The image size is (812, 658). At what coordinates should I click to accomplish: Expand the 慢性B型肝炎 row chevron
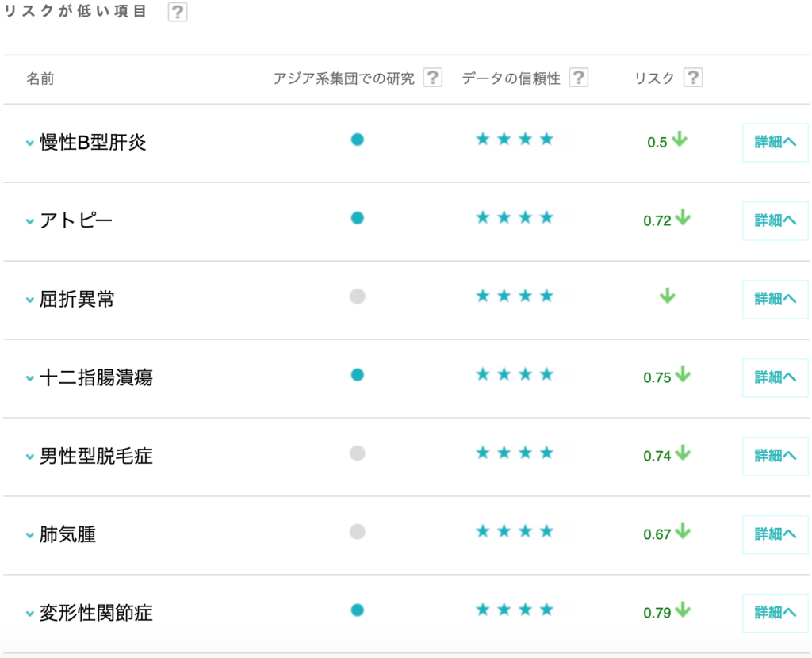point(30,143)
